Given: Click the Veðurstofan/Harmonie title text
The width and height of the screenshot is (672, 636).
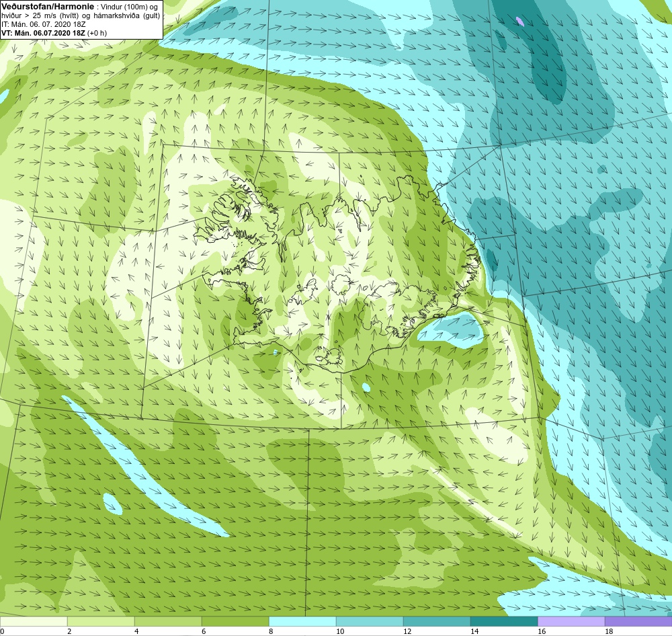Looking at the screenshot, I should tap(48, 7).
